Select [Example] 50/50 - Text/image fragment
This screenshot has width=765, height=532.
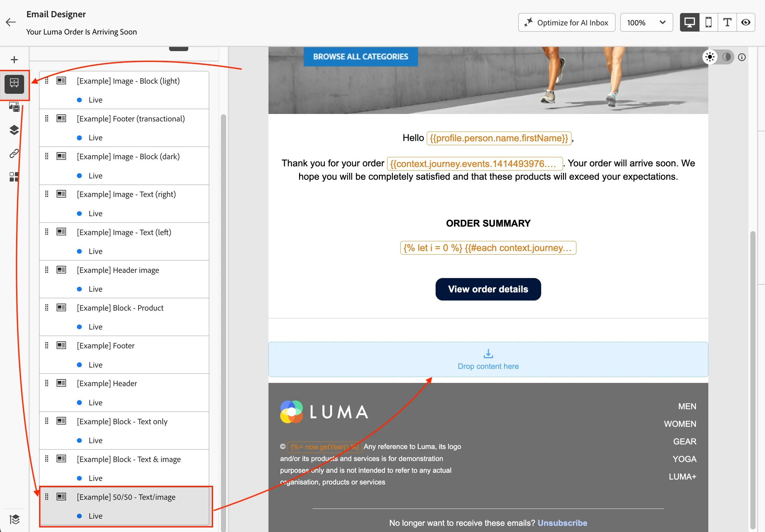tap(124, 506)
